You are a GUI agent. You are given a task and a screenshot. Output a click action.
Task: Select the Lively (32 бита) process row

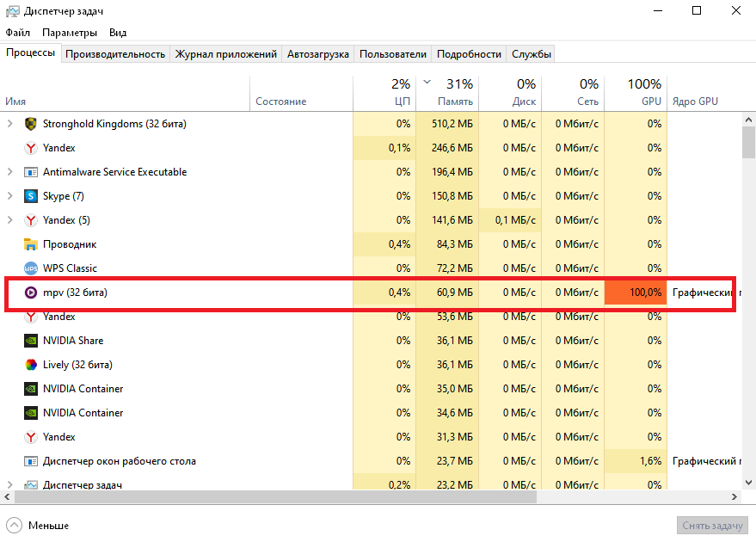click(371, 365)
